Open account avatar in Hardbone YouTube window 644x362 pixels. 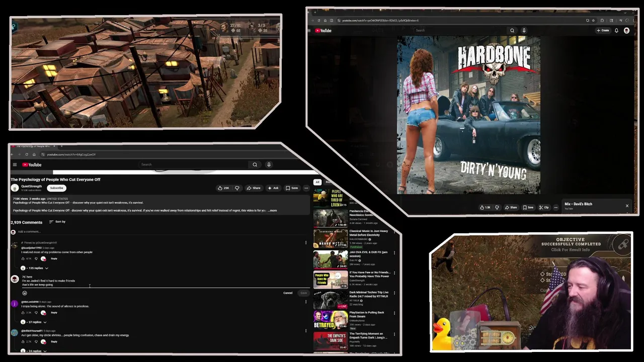click(x=626, y=31)
